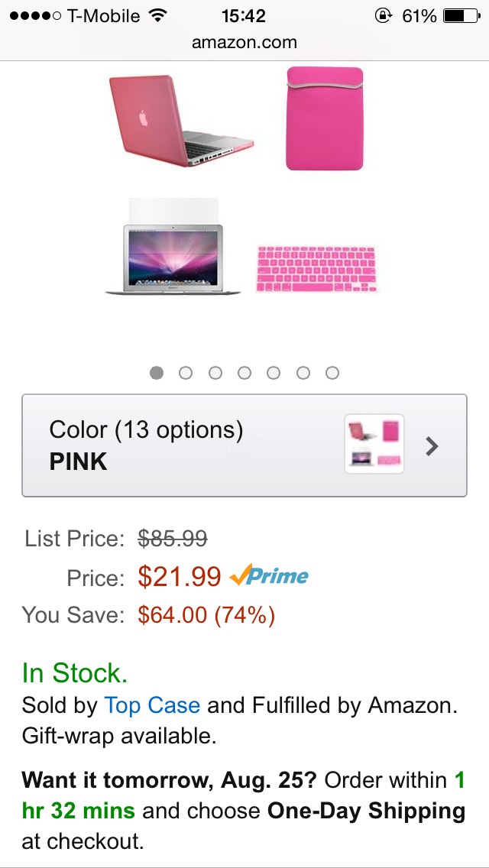Open the Color (13 options) selector
This screenshot has width=489, height=868.
coord(191,445)
